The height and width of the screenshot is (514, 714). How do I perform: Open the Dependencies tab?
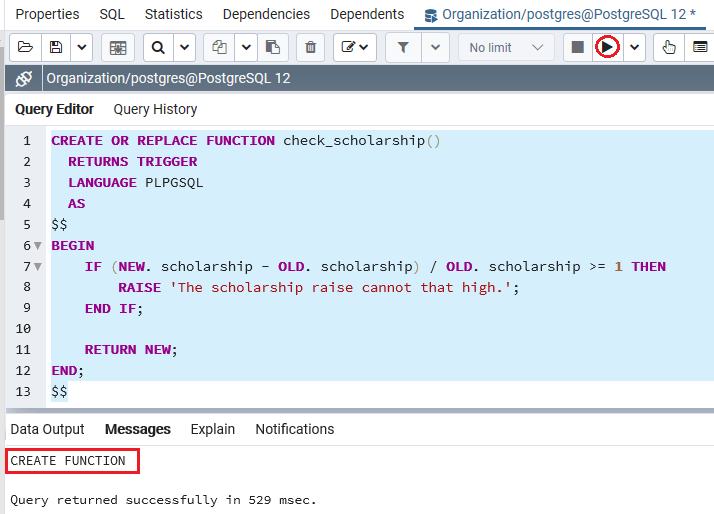pos(266,14)
